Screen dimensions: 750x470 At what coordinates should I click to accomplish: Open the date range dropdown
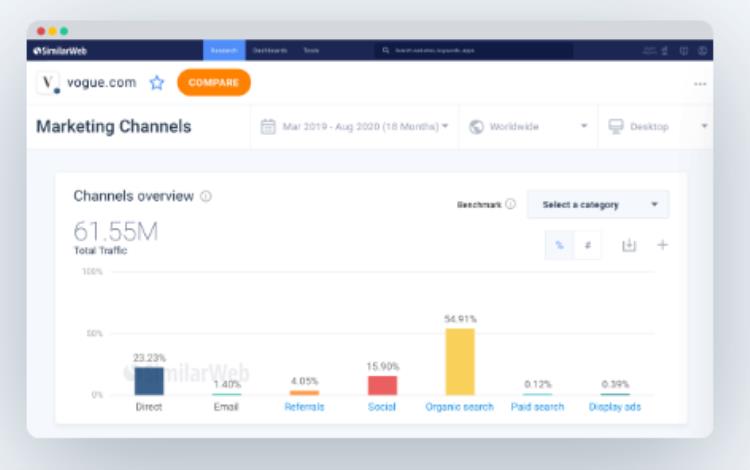(354, 126)
